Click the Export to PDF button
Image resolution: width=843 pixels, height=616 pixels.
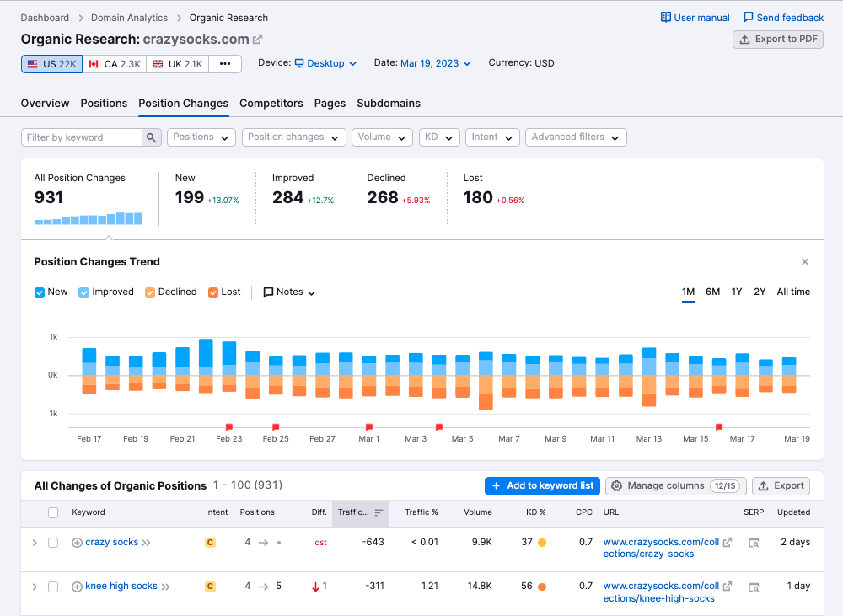[778, 40]
